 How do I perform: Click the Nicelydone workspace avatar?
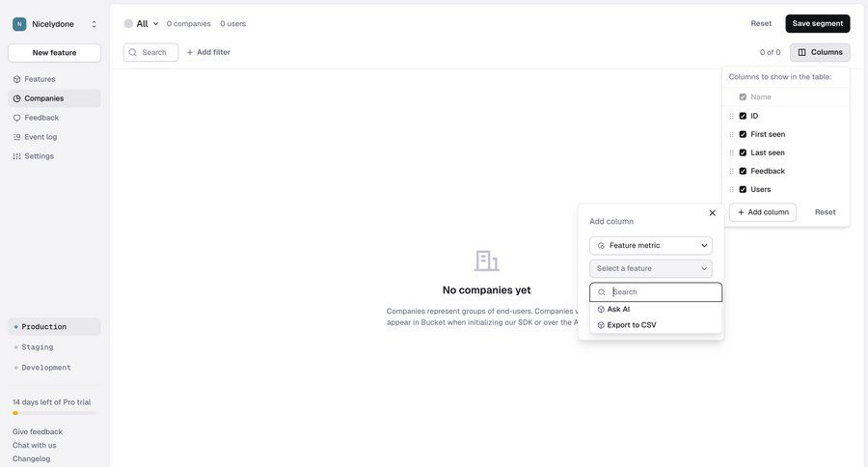tap(19, 24)
